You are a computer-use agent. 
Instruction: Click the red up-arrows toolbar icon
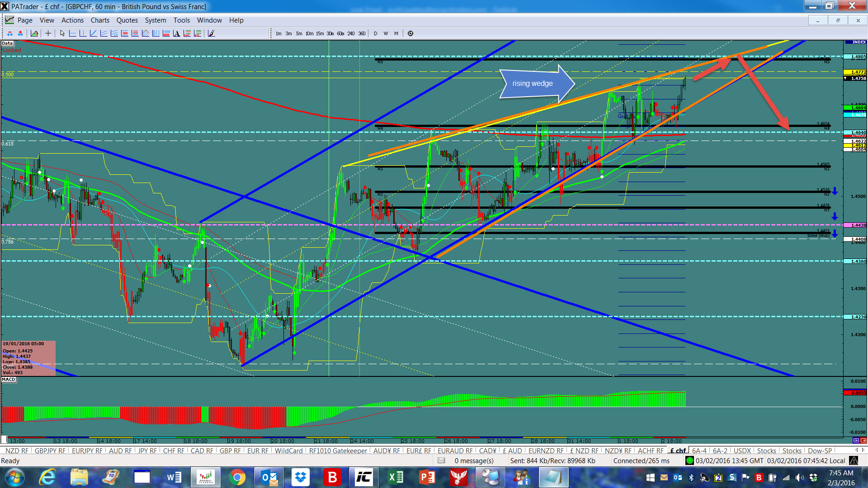click(x=20, y=33)
